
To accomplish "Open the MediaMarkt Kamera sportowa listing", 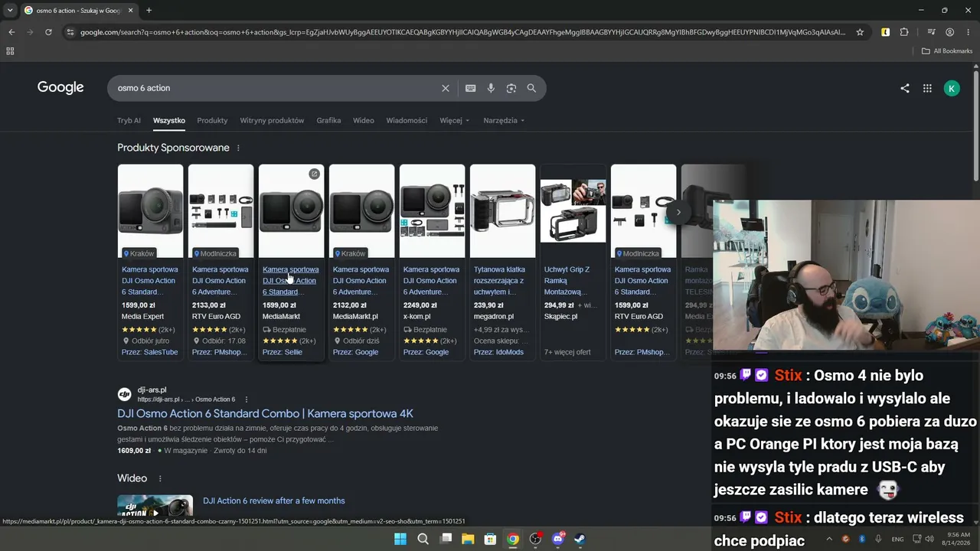I will pyautogui.click(x=291, y=280).
